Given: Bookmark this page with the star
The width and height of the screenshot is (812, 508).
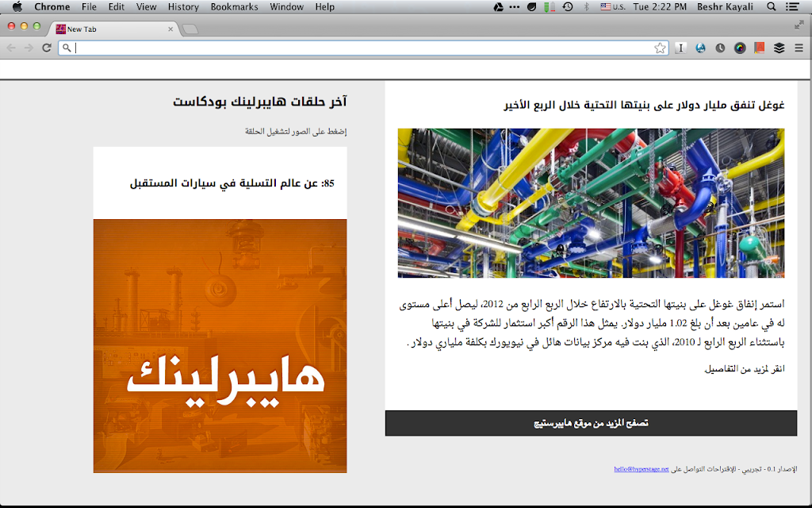Looking at the screenshot, I should tap(660, 48).
